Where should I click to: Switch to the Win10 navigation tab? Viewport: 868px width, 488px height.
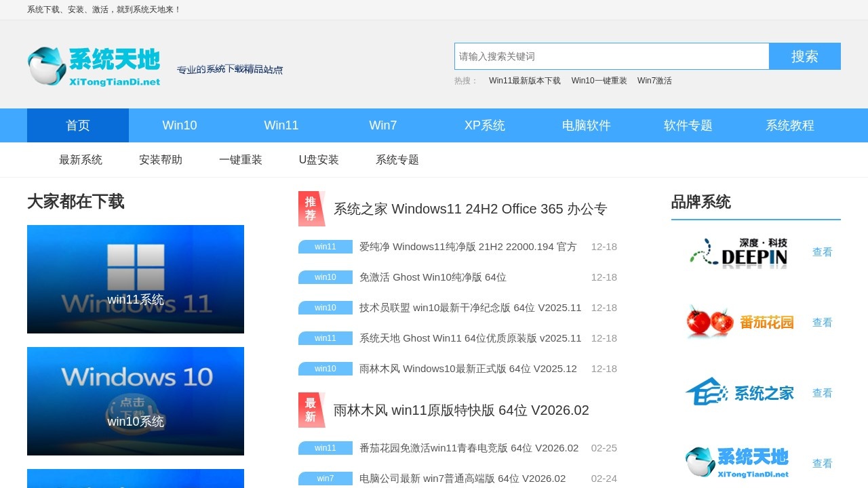(x=180, y=125)
